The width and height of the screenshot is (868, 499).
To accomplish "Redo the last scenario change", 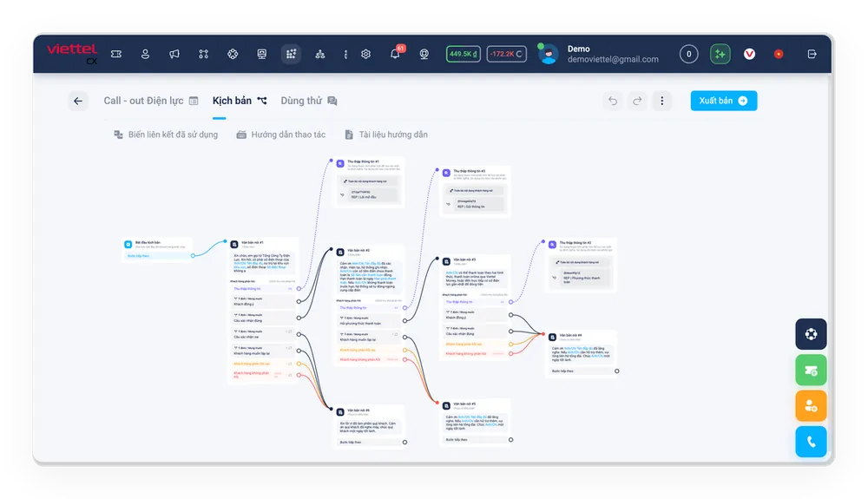I will [637, 101].
